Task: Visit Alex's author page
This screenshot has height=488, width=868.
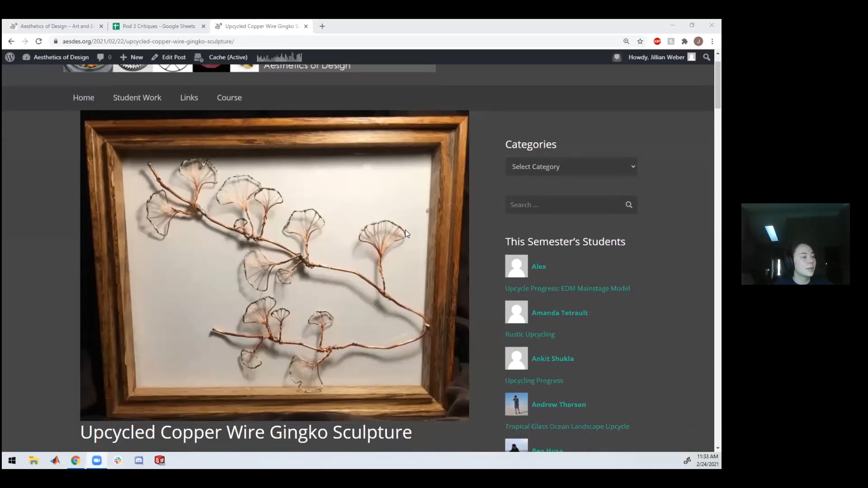Action: [x=539, y=266]
